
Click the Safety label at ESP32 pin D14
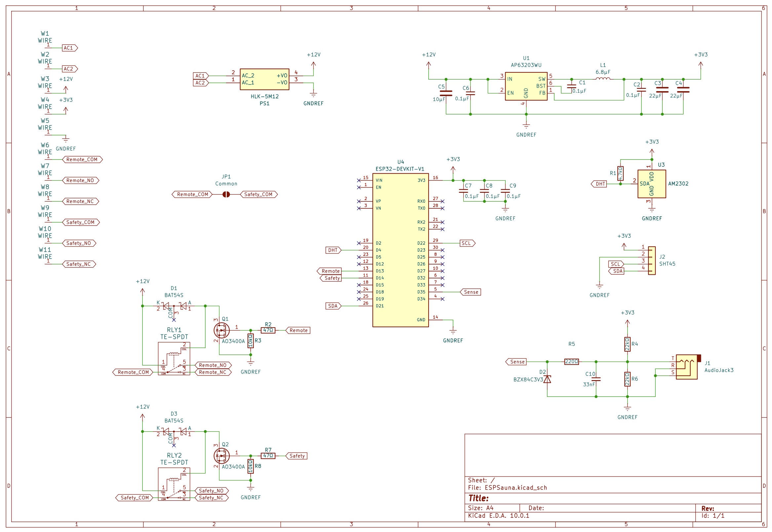[330, 278]
